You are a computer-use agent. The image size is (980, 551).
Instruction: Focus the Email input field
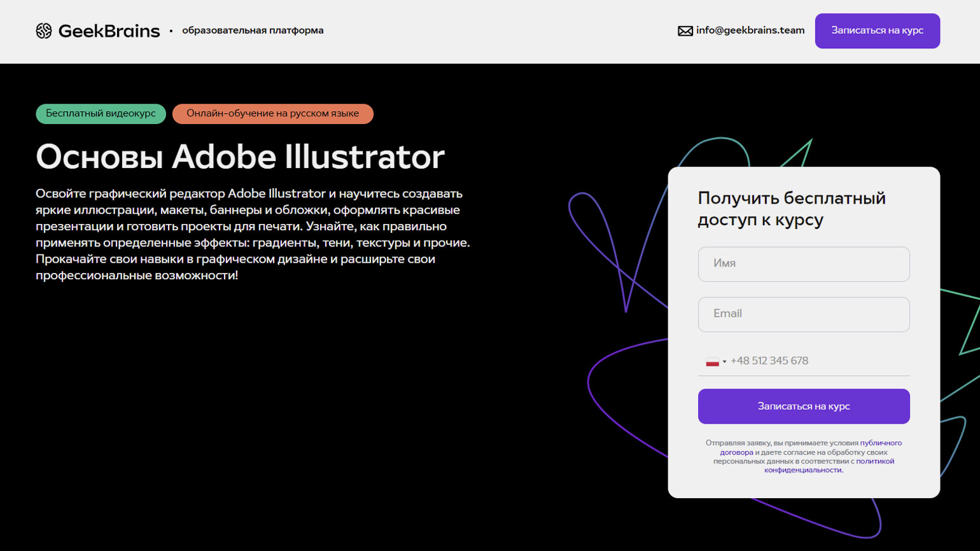(x=804, y=314)
